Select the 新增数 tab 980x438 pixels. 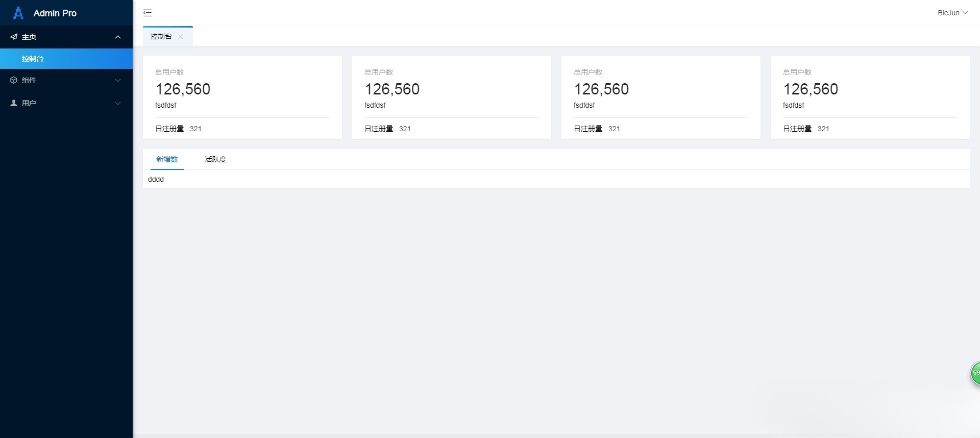(166, 159)
